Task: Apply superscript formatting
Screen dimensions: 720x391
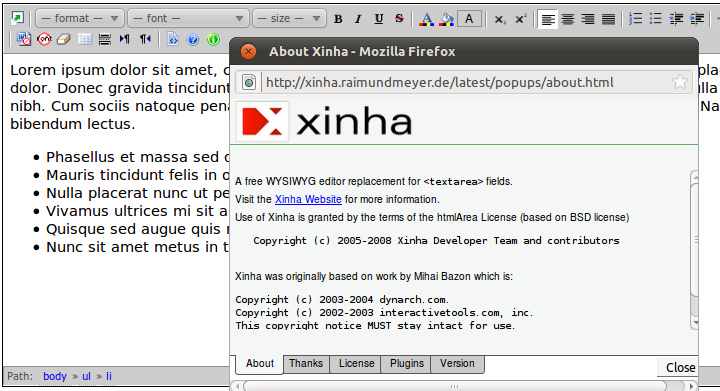Action: [x=520, y=19]
